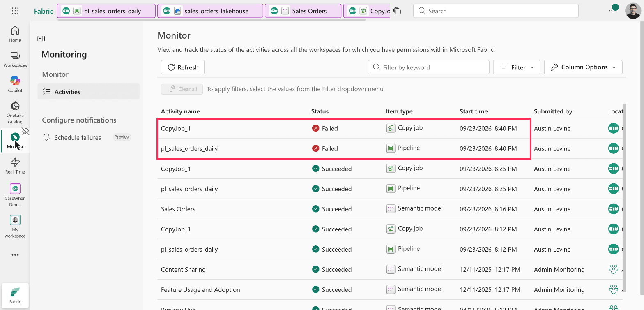The height and width of the screenshot is (310, 644).
Task: Click the Refresh button
Action: pos(183,67)
